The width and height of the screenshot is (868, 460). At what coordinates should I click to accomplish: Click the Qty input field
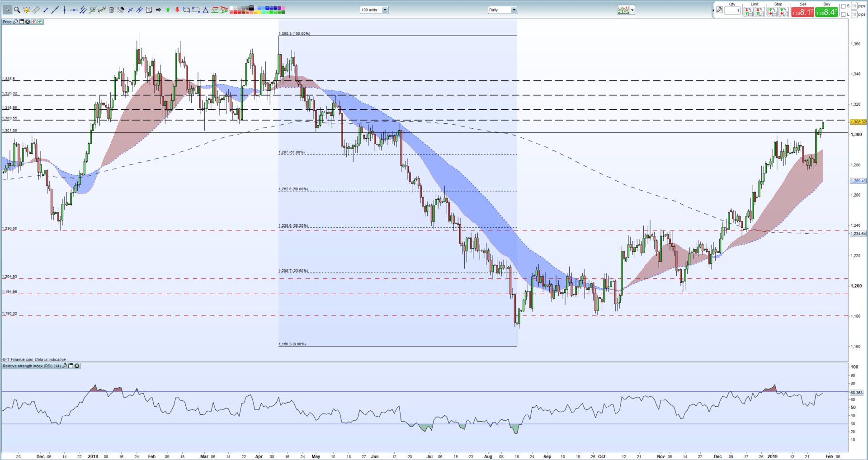732,11
